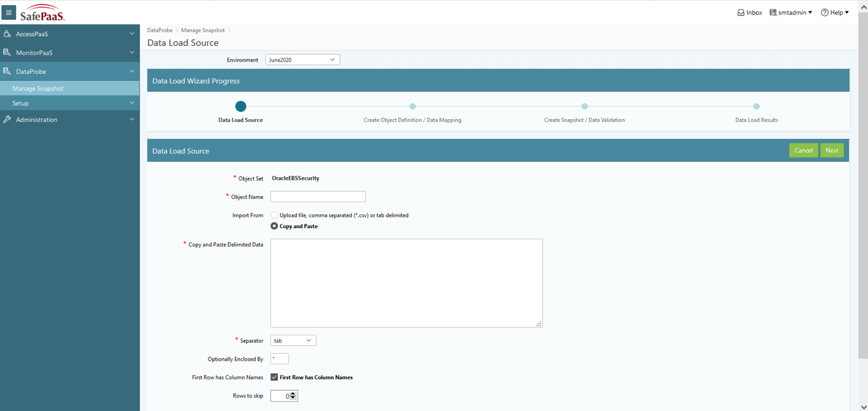
Task: Expand the Setup submenu
Action: (70, 103)
